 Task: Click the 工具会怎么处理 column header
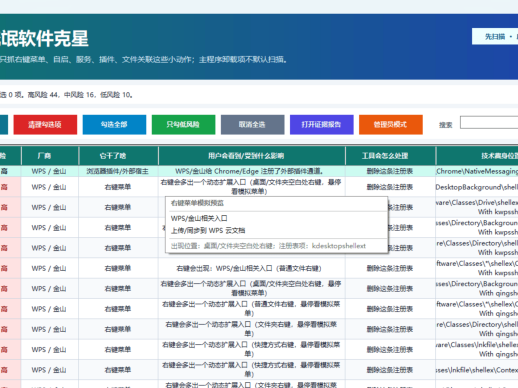pos(390,156)
